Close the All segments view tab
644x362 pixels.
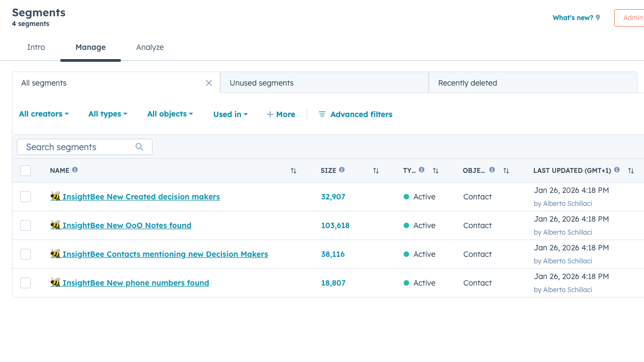[209, 83]
